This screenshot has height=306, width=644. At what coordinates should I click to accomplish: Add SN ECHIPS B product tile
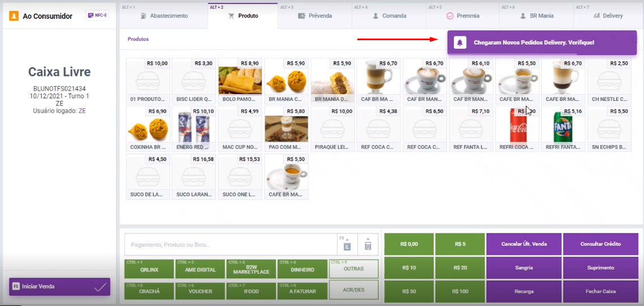pyautogui.click(x=609, y=129)
